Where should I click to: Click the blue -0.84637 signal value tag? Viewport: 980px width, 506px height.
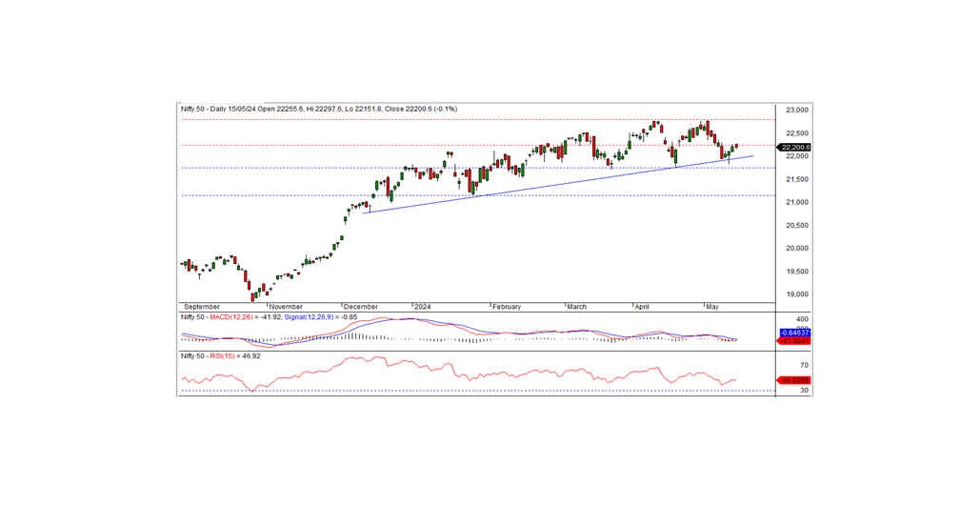tap(794, 334)
